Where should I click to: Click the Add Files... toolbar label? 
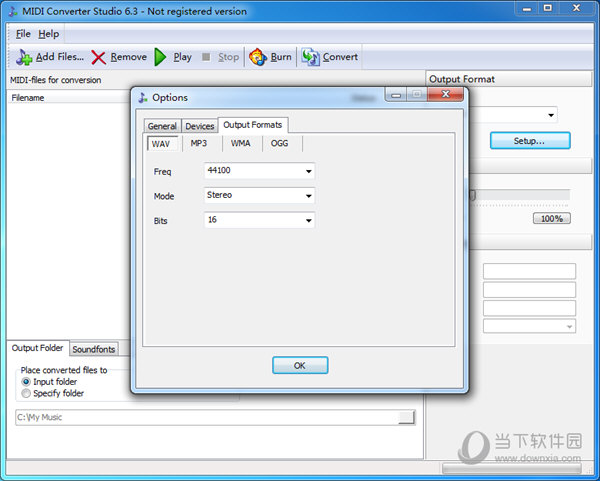pos(60,57)
